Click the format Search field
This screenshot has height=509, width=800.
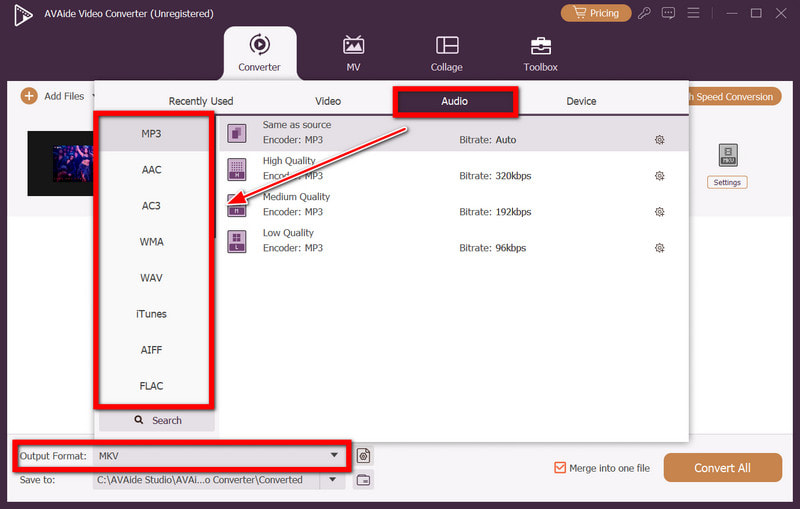[x=157, y=421]
